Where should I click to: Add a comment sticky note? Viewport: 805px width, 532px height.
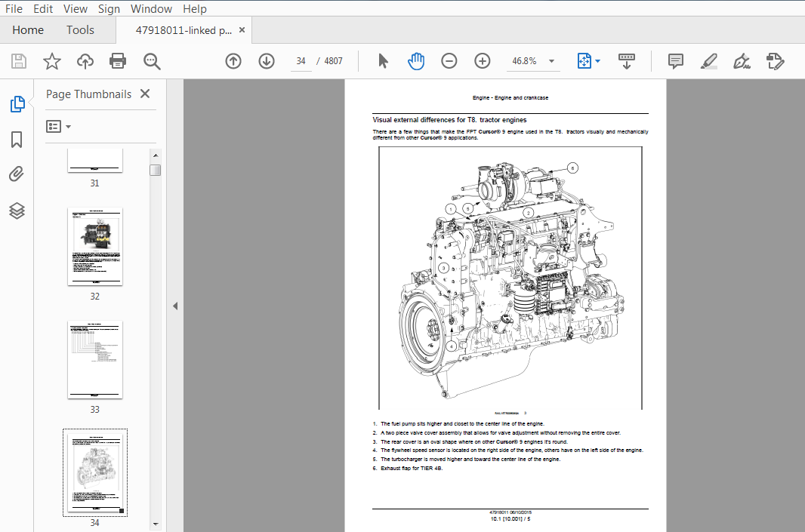pos(676,61)
